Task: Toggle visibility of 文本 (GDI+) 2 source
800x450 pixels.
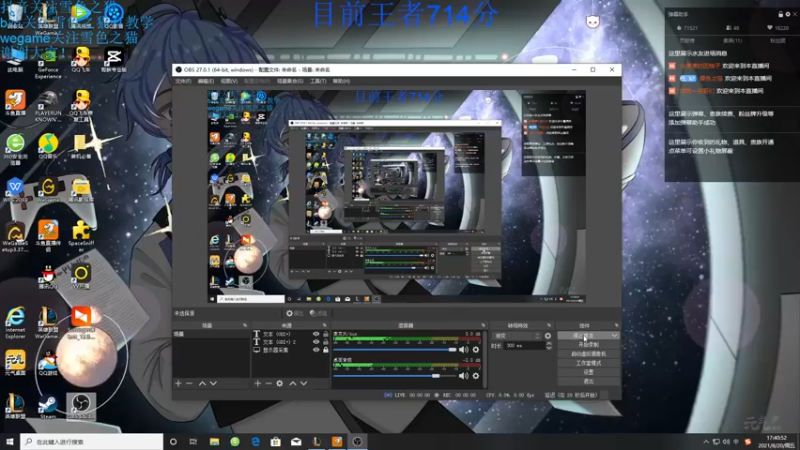Action: click(x=316, y=342)
